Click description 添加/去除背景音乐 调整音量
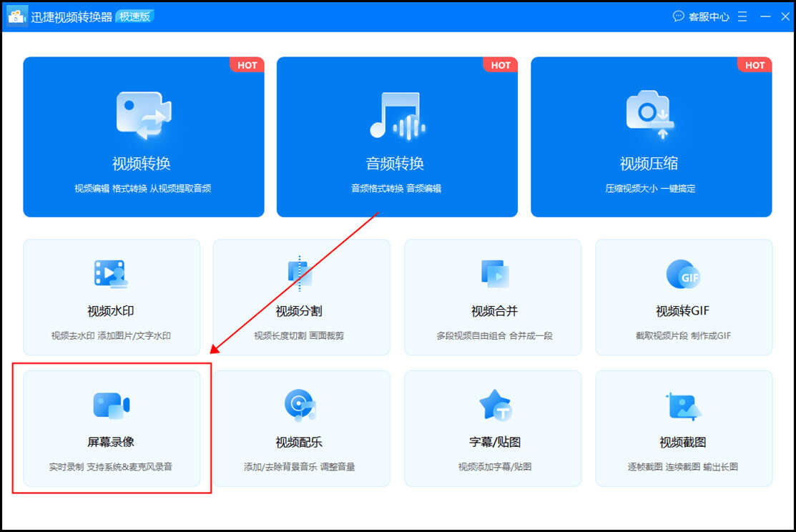The height and width of the screenshot is (532, 796). [300, 466]
